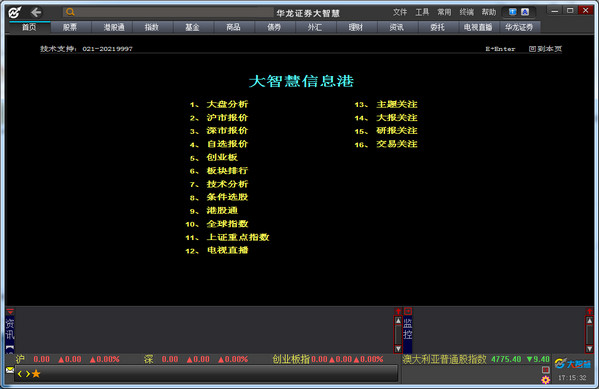Image resolution: width=599 pixels, height=389 pixels.
Task: Click the orange search magnifier icon
Action: (x=70, y=12)
